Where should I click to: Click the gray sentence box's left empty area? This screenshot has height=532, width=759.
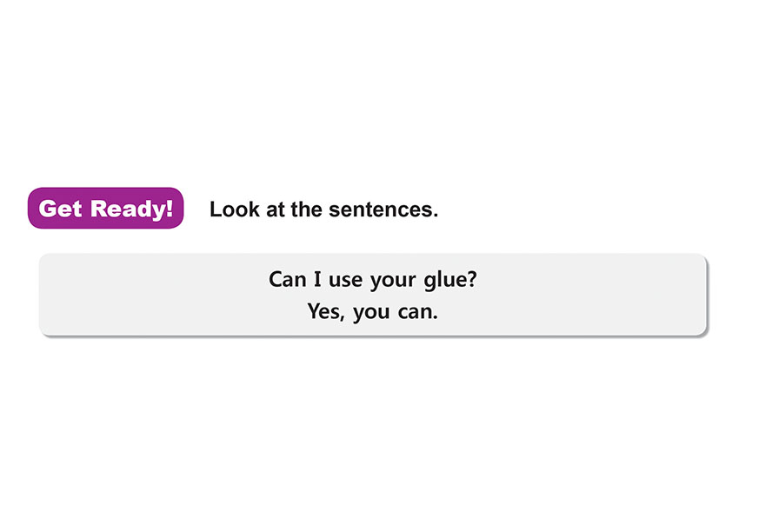148,296
